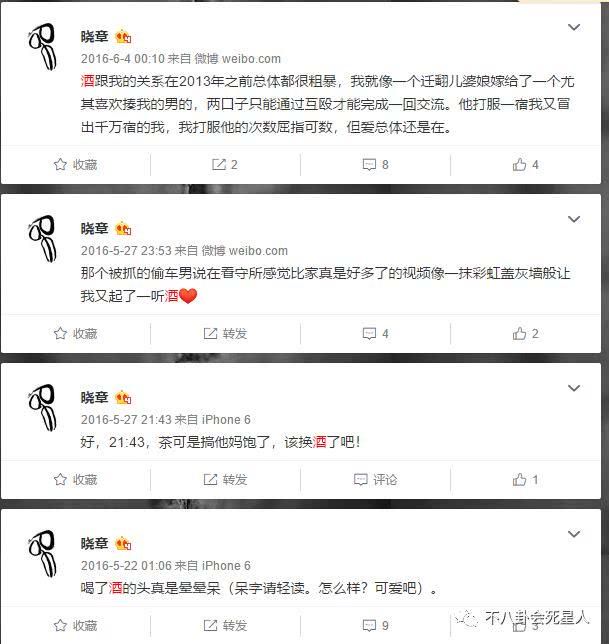Like the 21:43 post with 1 like
This screenshot has height=644, width=609.
[x=525, y=479]
